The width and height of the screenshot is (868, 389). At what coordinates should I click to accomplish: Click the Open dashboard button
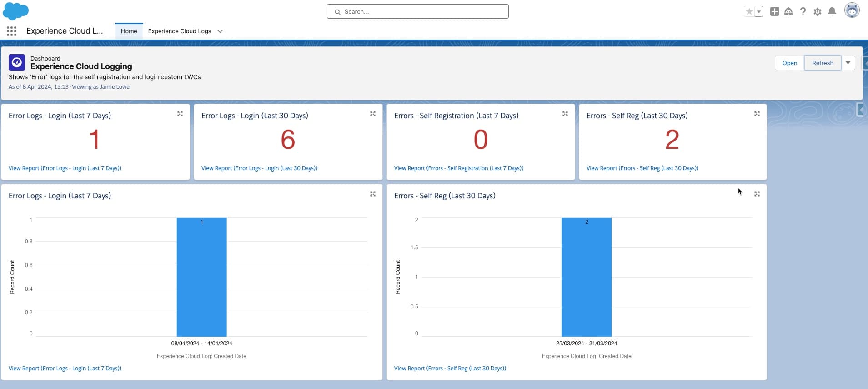coord(790,63)
